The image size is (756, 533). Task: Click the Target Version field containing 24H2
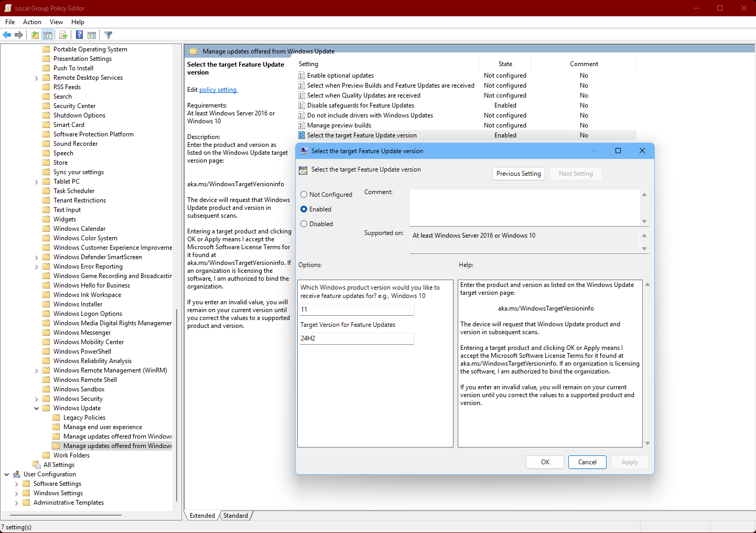[357, 338]
